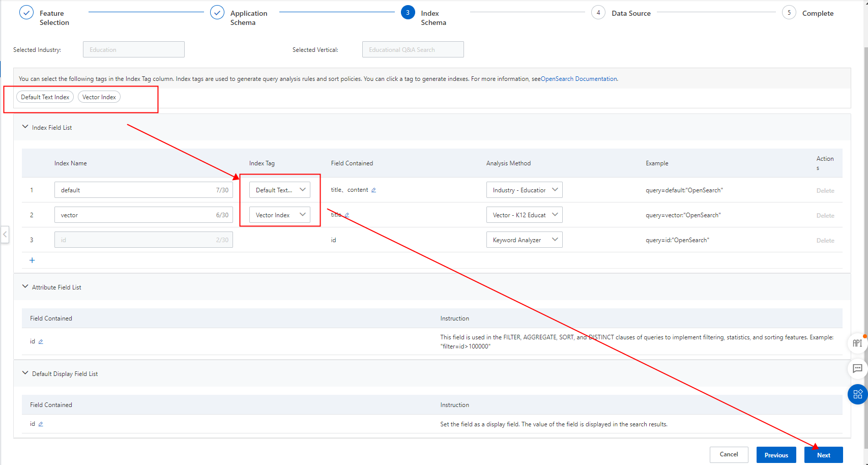Select the Data Source step label

point(631,13)
